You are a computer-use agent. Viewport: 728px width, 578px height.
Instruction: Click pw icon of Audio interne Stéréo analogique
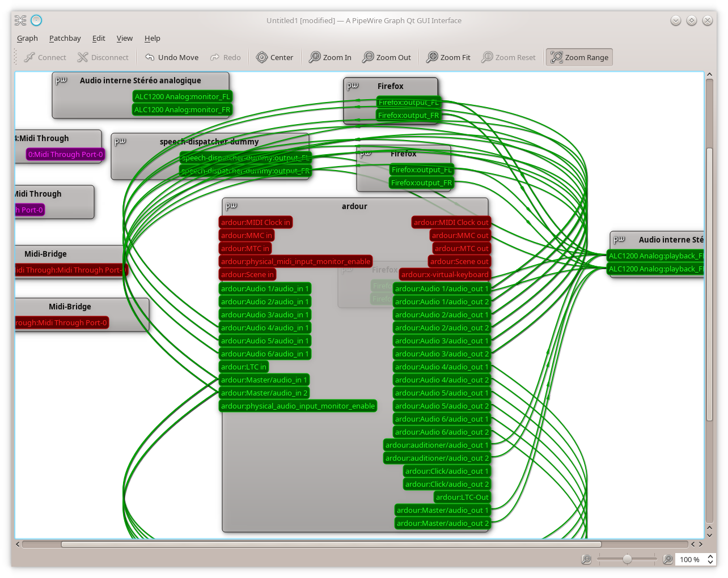click(x=61, y=80)
